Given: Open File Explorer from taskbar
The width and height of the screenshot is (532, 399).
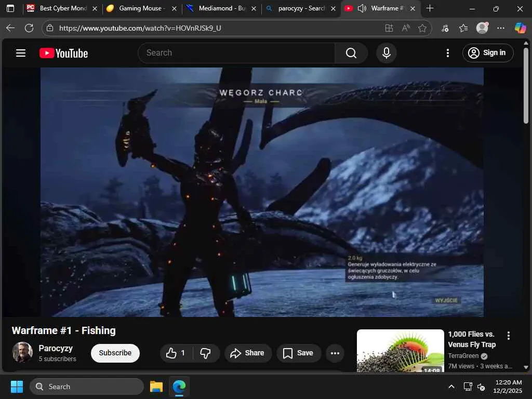Looking at the screenshot, I should point(156,387).
